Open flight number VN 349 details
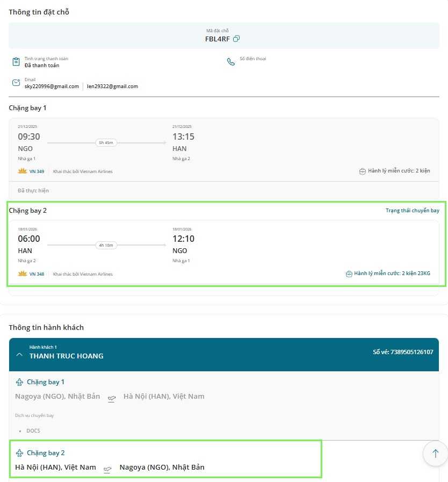Viewport: 448px width, 482px height. click(37, 171)
